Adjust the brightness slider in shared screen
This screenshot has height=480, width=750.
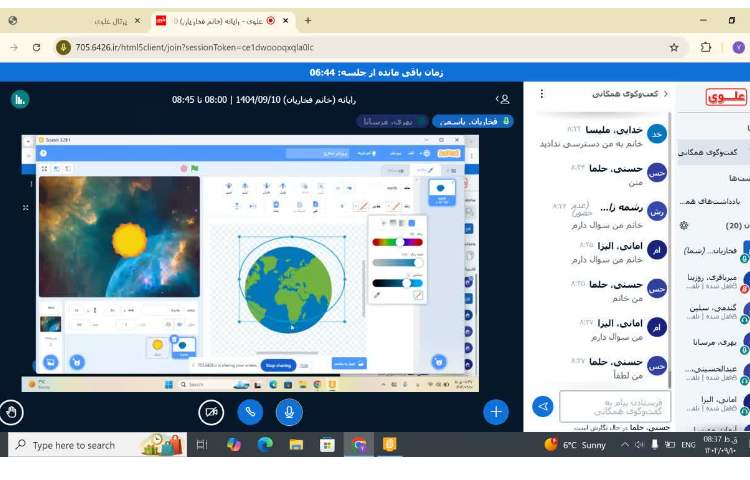point(397,283)
